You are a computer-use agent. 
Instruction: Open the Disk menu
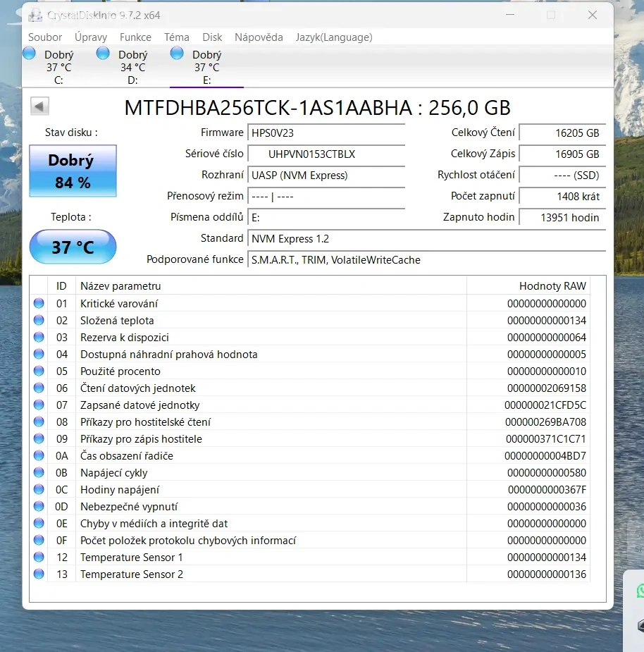pyautogui.click(x=212, y=37)
